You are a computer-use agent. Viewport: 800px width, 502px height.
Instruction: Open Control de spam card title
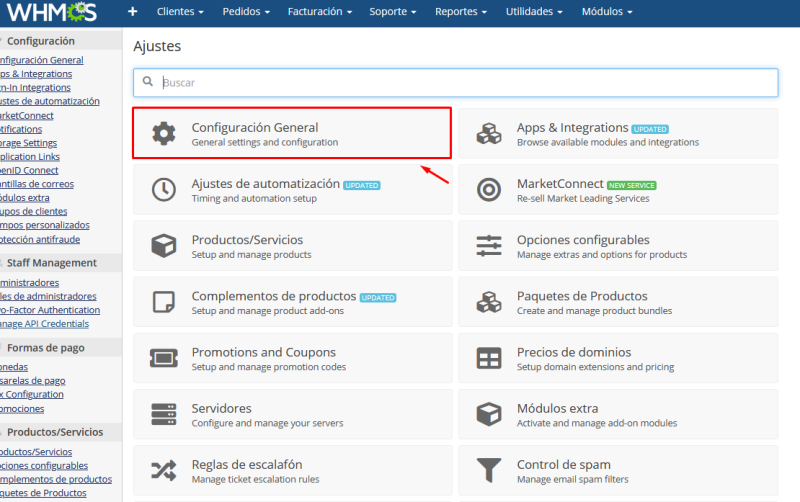coord(564,464)
